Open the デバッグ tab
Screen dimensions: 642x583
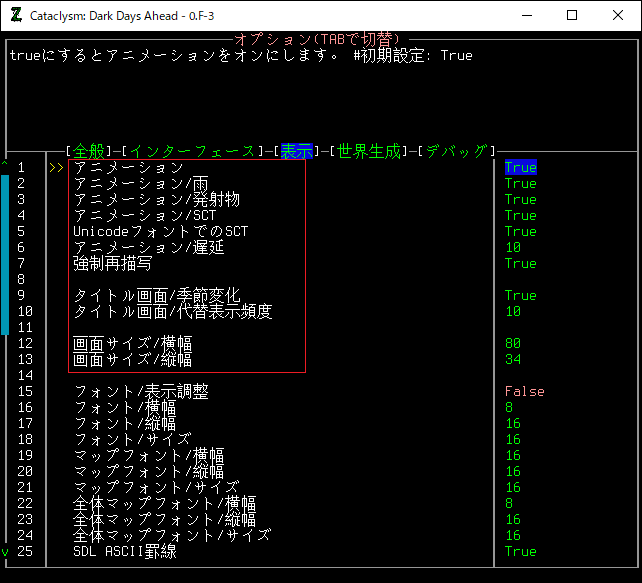457,151
